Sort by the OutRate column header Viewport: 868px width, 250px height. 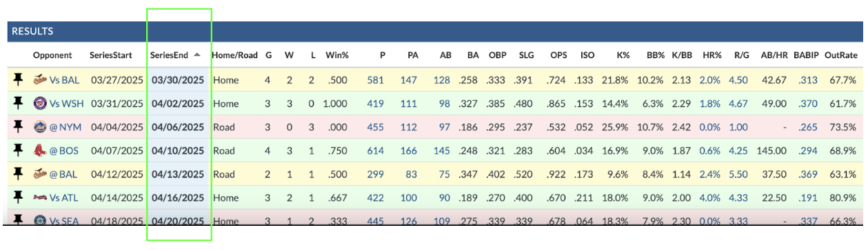pos(841,55)
